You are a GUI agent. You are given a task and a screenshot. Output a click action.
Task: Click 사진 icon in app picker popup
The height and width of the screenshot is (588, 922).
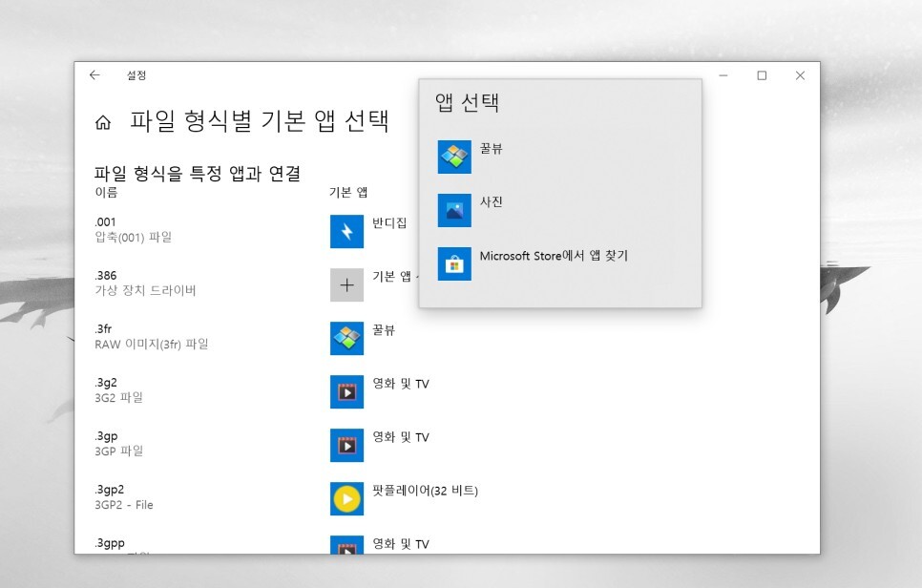pos(454,210)
